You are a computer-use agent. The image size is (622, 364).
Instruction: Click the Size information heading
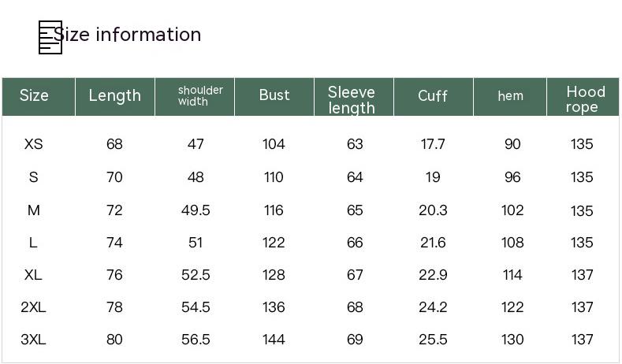[128, 35]
